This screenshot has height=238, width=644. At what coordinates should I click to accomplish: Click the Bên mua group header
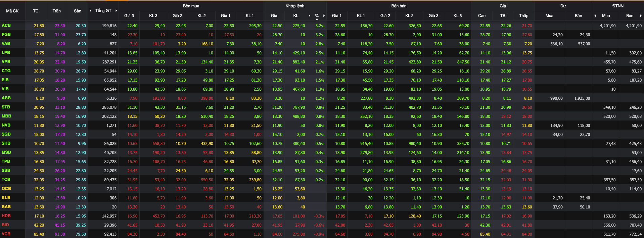click(x=191, y=6)
